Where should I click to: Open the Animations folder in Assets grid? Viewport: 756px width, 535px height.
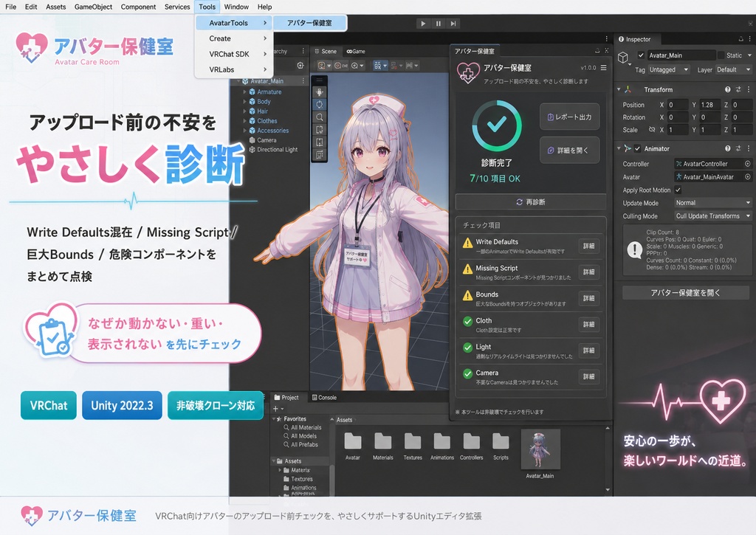pos(442,446)
